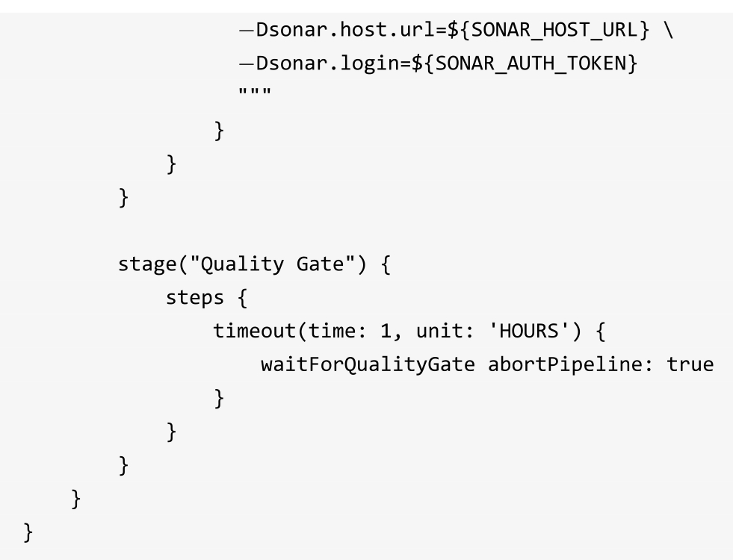Click the waitForQualityGate keyword
The height and width of the screenshot is (560, 733).
[368, 365]
